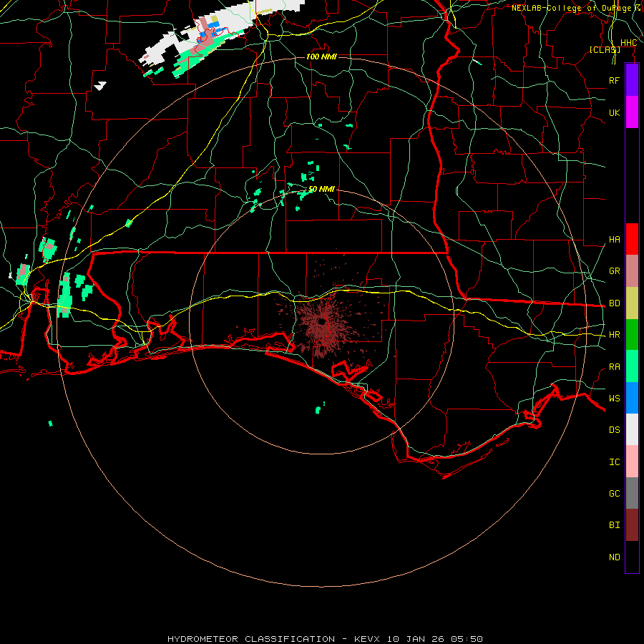Pick the pinkish GR legend color swatch

[632, 271]
